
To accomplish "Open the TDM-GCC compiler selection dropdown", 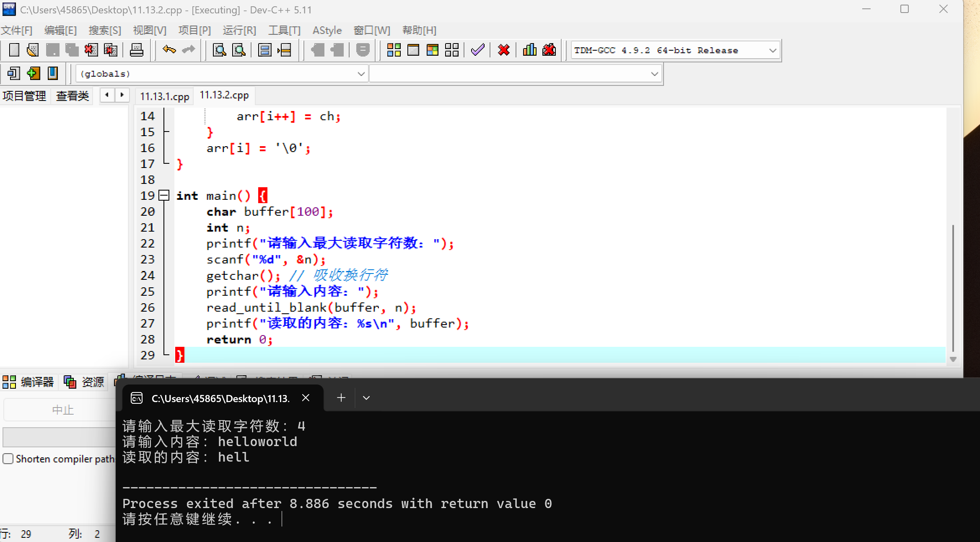I will 773,50.
